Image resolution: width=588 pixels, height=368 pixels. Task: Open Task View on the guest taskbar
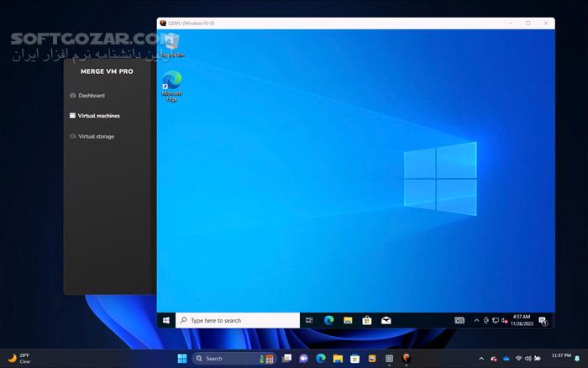(309, 320)
